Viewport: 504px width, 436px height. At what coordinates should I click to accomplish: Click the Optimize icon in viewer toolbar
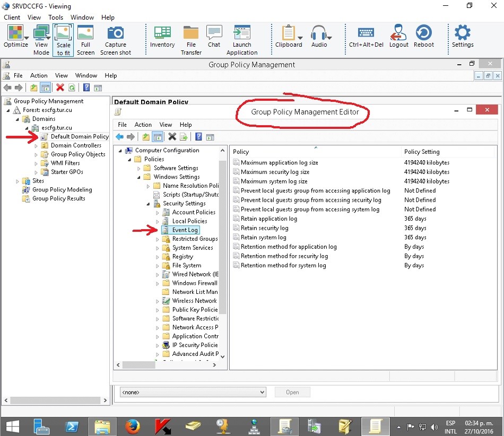pyautogui.click(x=15, y=33)
